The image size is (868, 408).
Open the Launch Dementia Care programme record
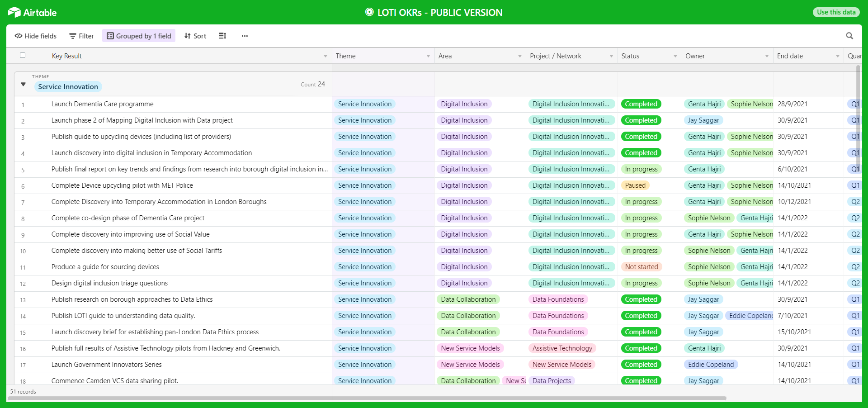[103, 104]
